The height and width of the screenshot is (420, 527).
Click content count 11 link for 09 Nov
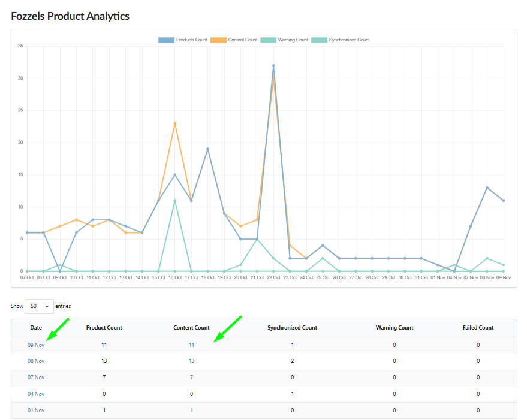point(192,345)
